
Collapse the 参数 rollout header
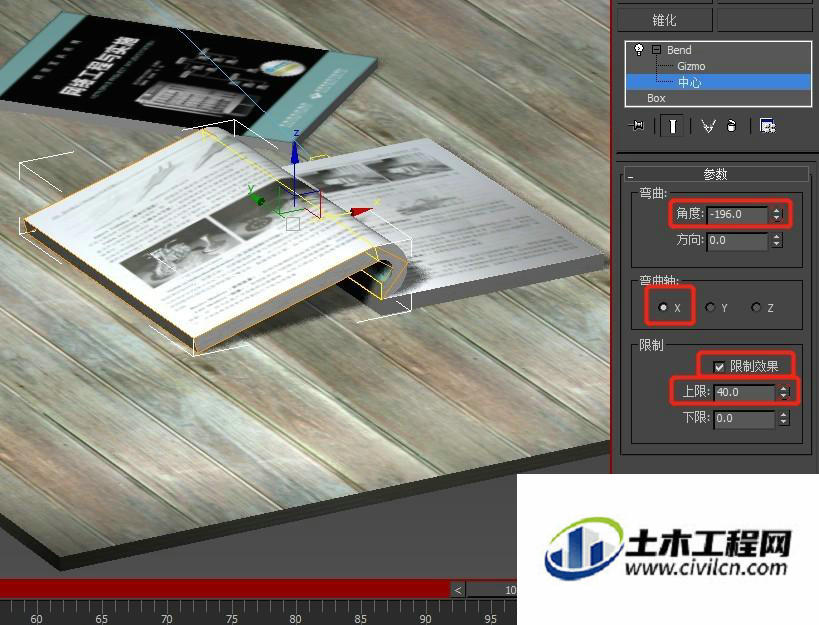pyautogui.click(x=716, y=174)
